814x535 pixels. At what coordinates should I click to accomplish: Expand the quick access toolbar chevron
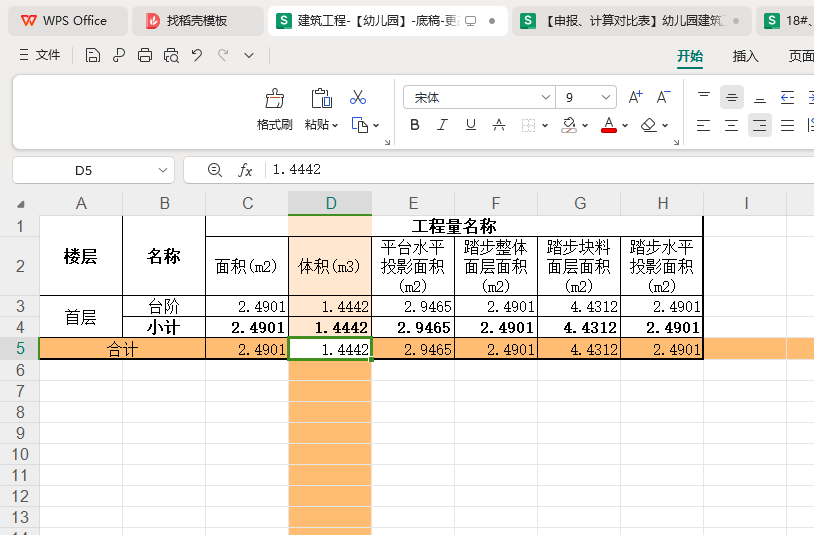(249, 56)
